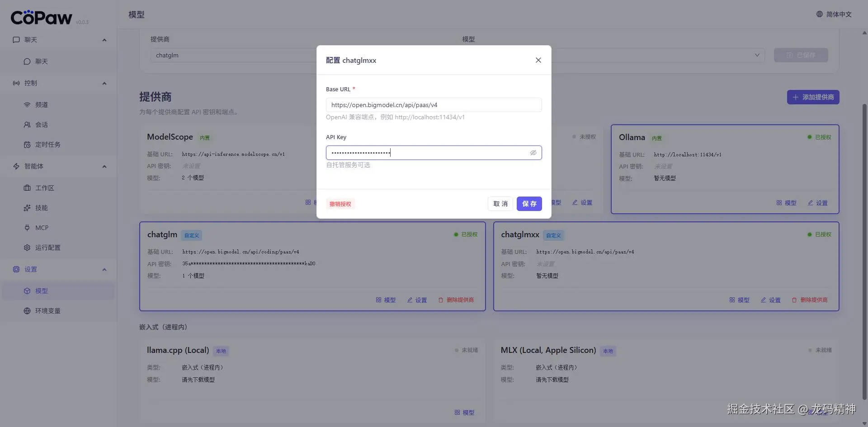Click the globe language icon

click(820, 14)
